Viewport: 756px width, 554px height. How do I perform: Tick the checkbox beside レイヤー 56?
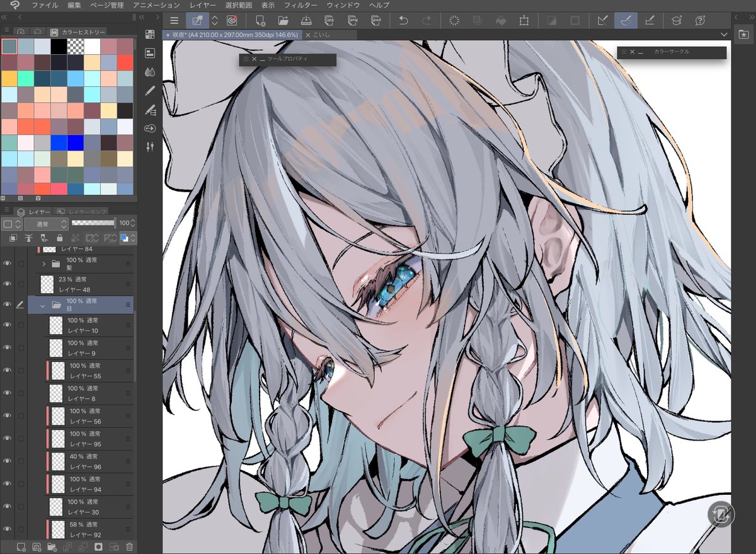click(x=21, y=415)
